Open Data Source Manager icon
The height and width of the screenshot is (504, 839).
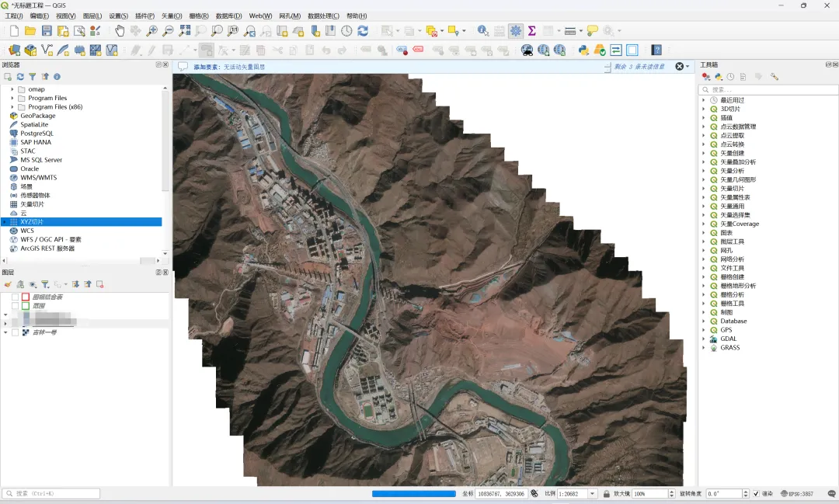pos(15,50)
